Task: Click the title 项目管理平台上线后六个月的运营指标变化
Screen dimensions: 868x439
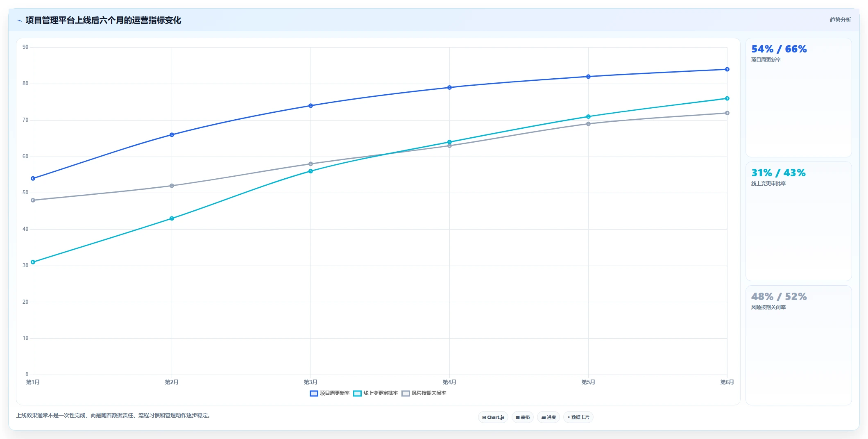Action: click(x=103, y=20)
